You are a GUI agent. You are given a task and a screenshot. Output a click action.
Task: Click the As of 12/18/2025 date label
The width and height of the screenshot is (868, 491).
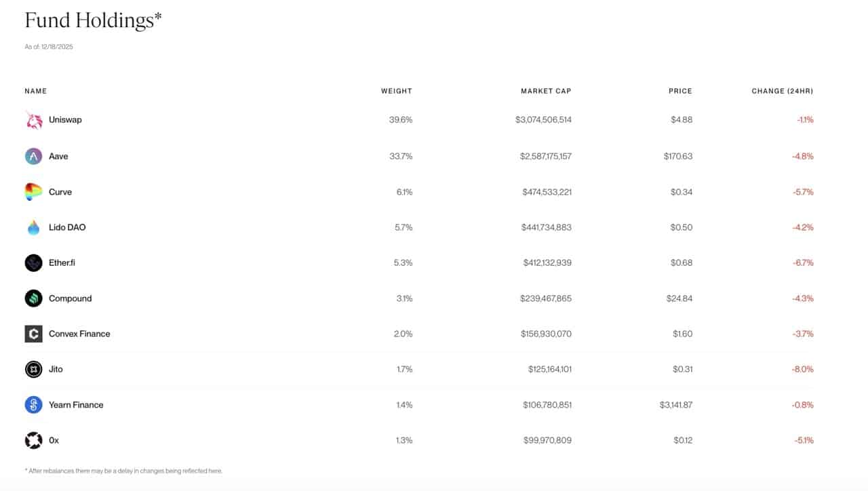pyautogui.click(x=48, y=47)
